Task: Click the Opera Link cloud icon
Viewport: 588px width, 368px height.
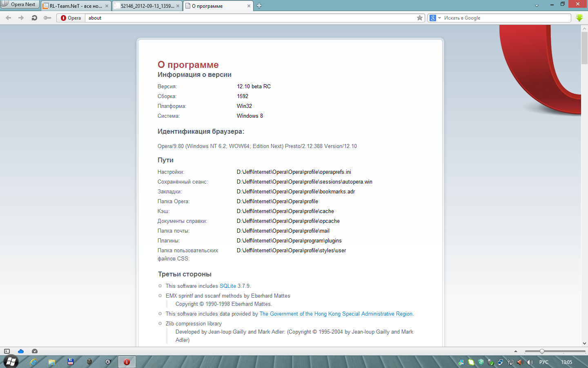Action: pyautogui.click(x=21, y=351)
